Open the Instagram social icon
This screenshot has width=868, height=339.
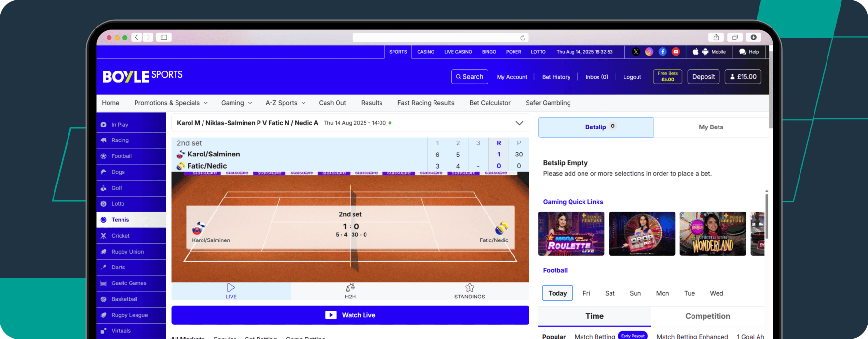coord(650,52)
